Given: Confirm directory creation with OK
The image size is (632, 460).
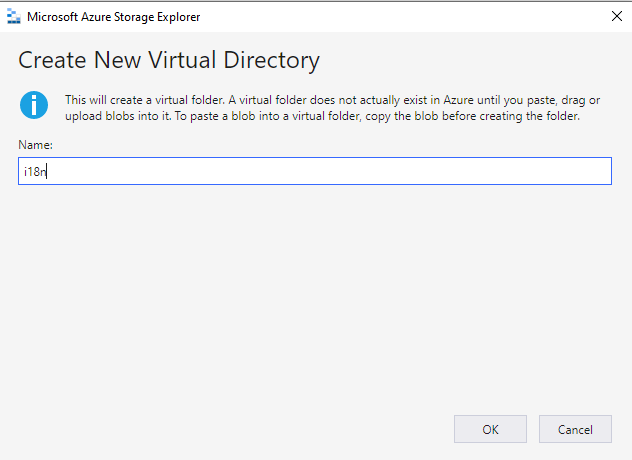Looking at the screenshot, I should point(490,429).
